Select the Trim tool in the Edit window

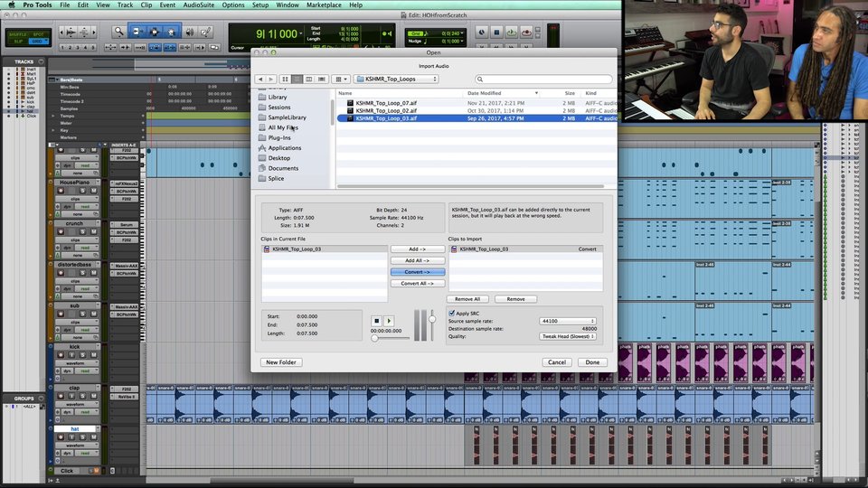[137, 33]
